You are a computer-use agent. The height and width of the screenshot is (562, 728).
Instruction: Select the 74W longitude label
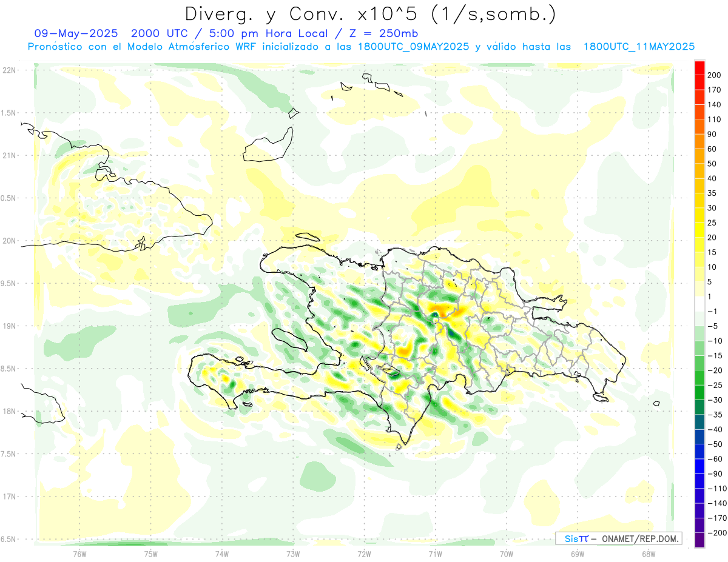click(x=221, y=554)
